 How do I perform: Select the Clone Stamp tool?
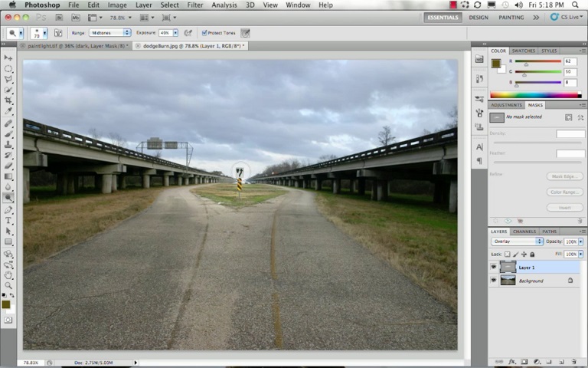(x=8, y=144)
